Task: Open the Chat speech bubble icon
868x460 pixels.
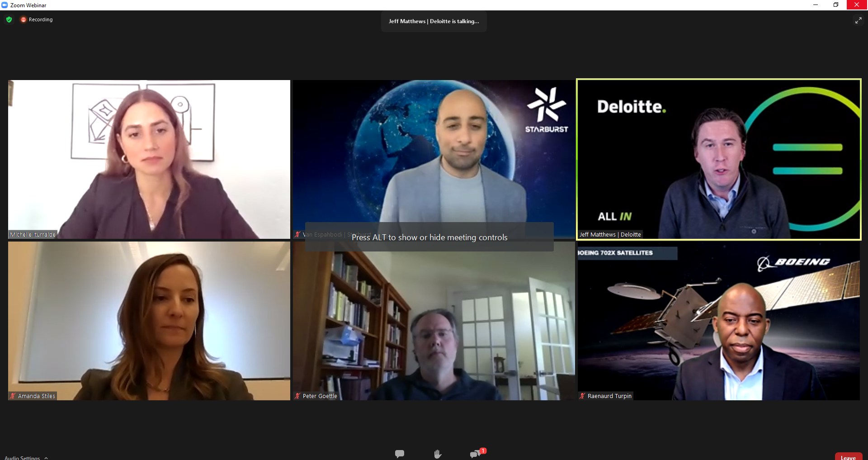Action: (x=400, y=454)
